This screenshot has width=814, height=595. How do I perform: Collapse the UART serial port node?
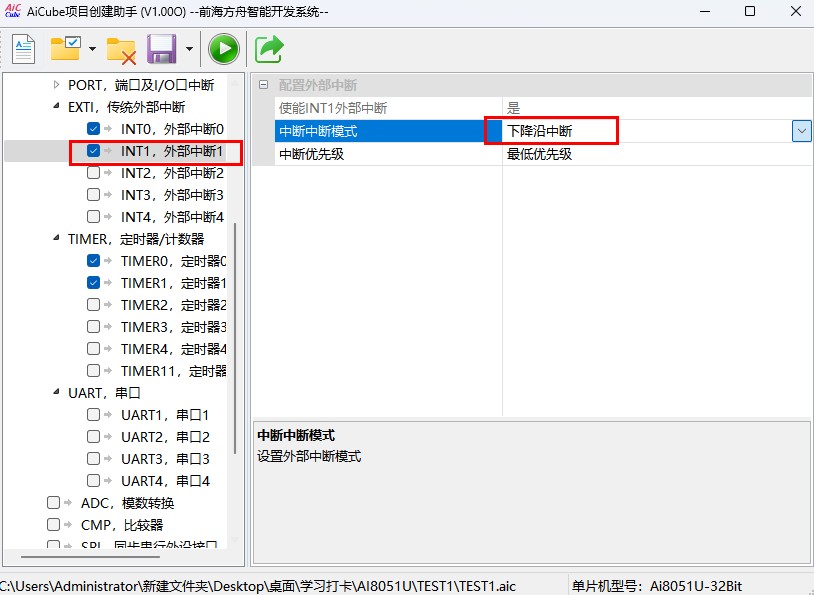(x=56, y=393)
